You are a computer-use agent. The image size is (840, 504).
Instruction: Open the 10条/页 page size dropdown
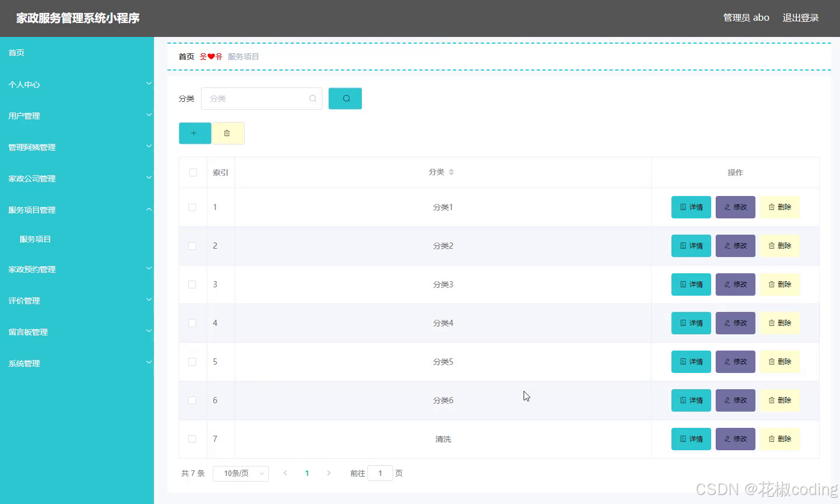tap(241, 474)
